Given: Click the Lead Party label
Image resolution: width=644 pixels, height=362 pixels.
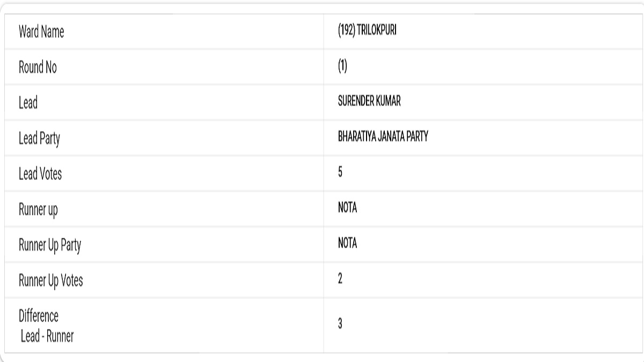Looking at the screenshot, I should pyautogui.click(x=39, y=139).
